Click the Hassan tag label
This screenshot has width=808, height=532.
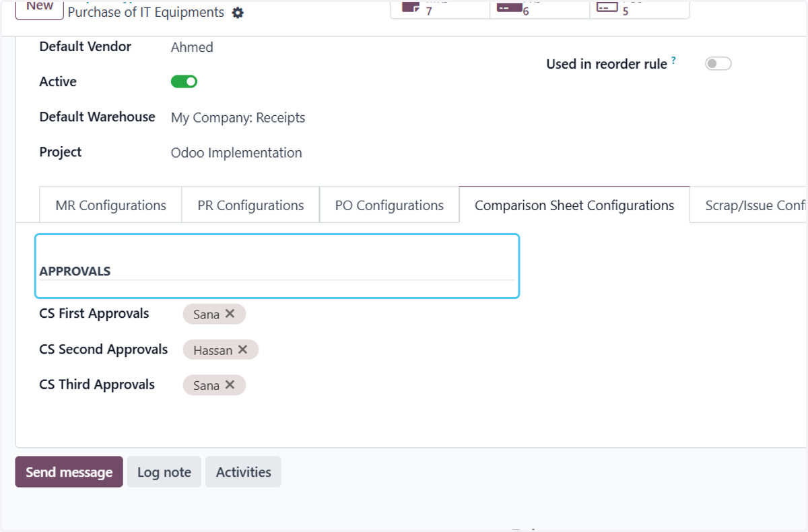(x=213, y=350)
